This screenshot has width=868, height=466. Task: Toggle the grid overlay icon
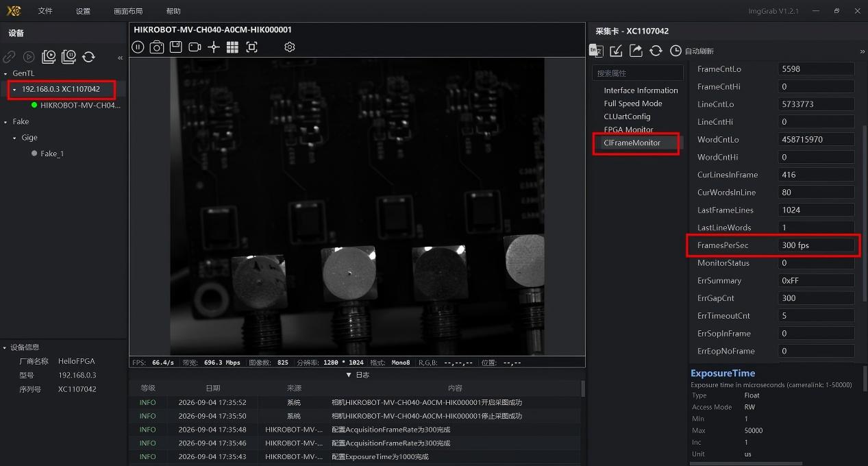(x=232, y=47)
